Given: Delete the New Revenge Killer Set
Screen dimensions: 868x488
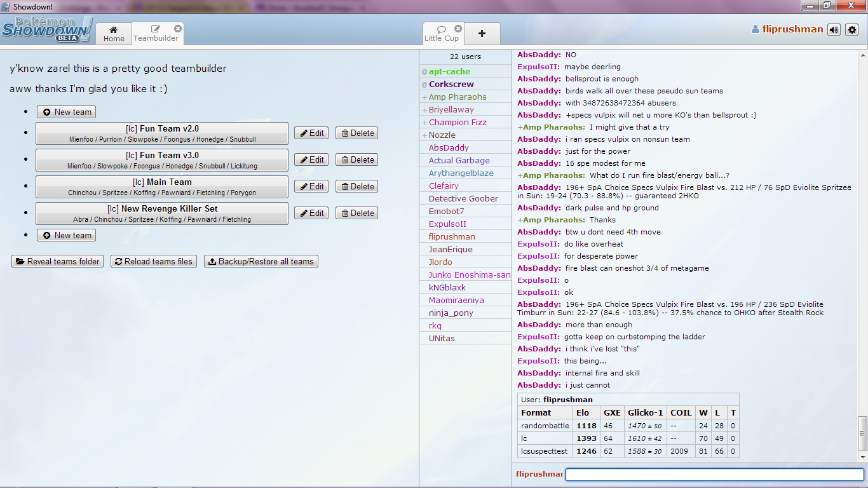Looking at the screenshot, I should [x=356, y=213].
